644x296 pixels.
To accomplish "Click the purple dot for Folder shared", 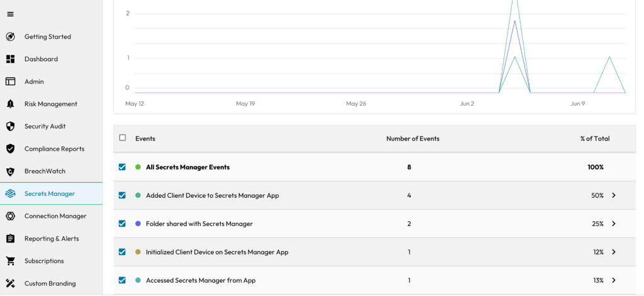I will tap(138, 224).
